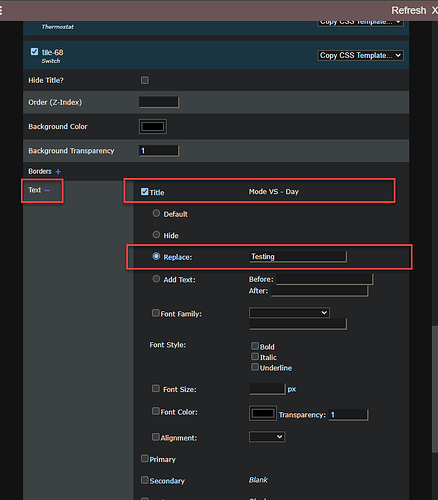Open the Background Color swatch
Image resolution: width=438 pixels, height=500 pixels.
click(x=153, y=127)
